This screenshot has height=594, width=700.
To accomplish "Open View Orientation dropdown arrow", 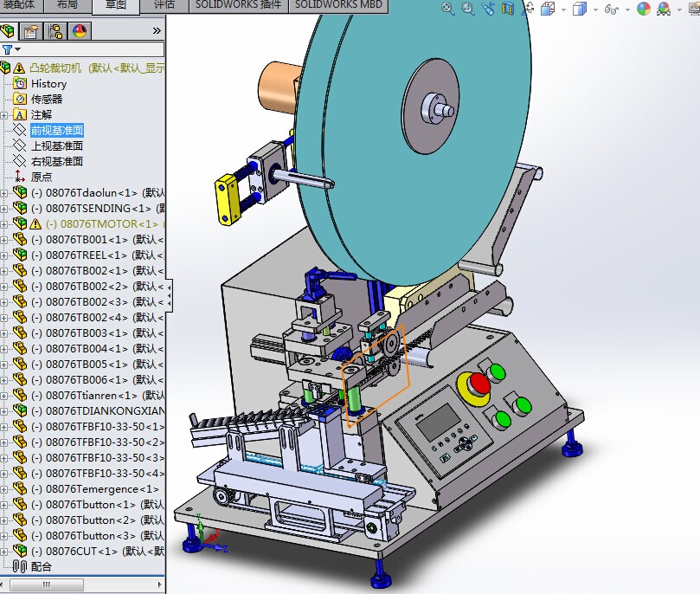I will (x=563, y=10).
